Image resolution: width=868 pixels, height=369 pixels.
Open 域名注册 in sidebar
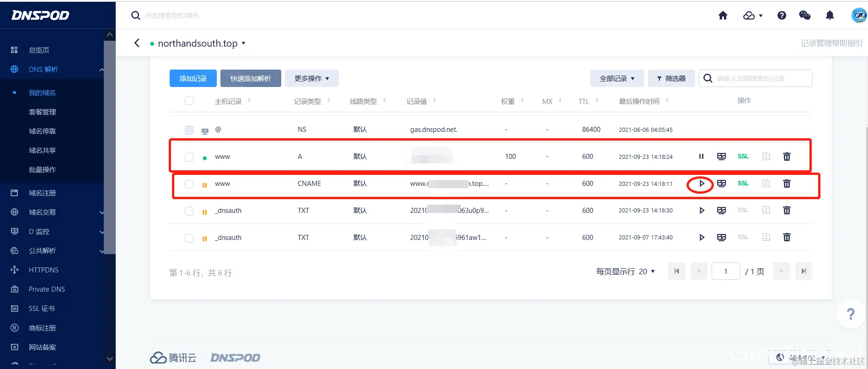[x=42, y=193]
